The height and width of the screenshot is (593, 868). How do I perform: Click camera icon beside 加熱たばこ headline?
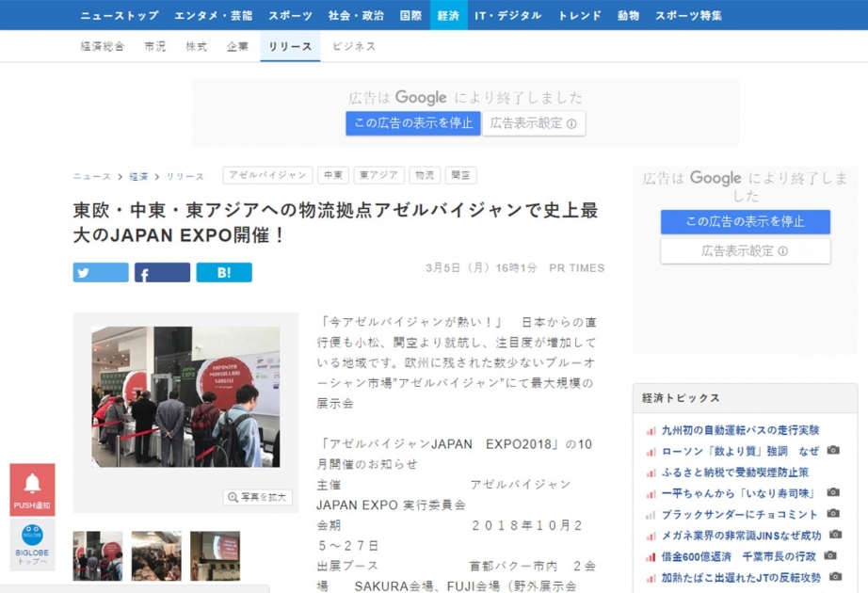click(x=835, y=577)
